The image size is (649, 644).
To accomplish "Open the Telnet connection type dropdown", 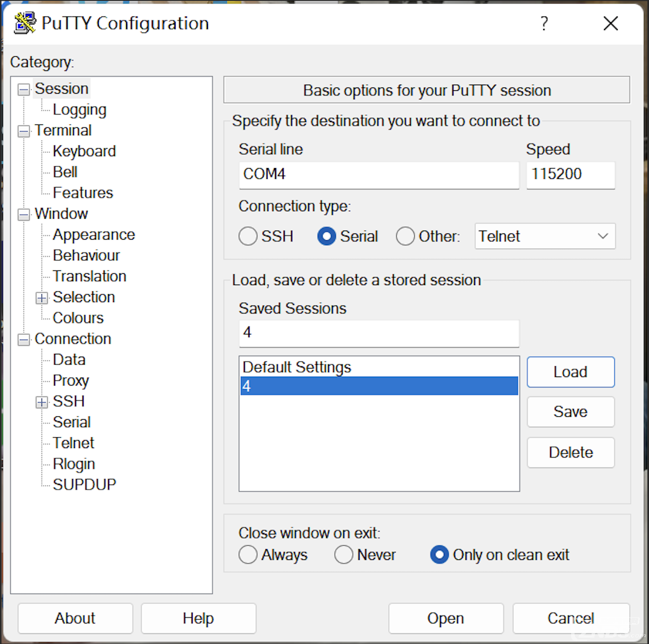I will click(544, 236).
